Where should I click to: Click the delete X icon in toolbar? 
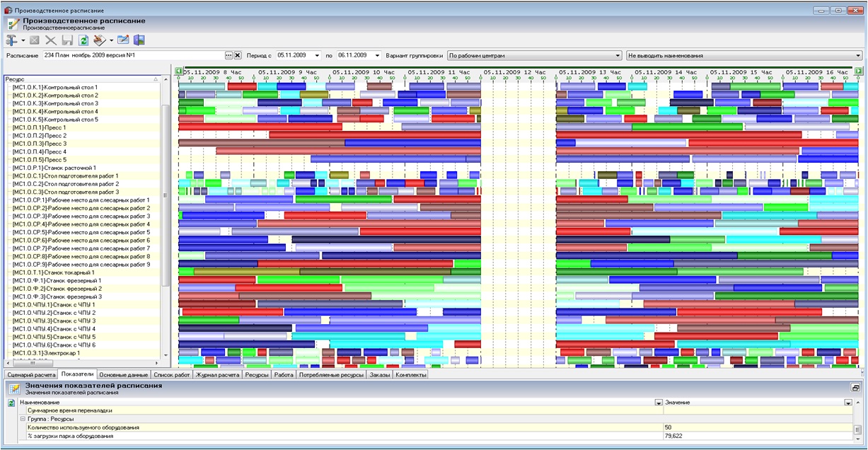tap(51, 40)
